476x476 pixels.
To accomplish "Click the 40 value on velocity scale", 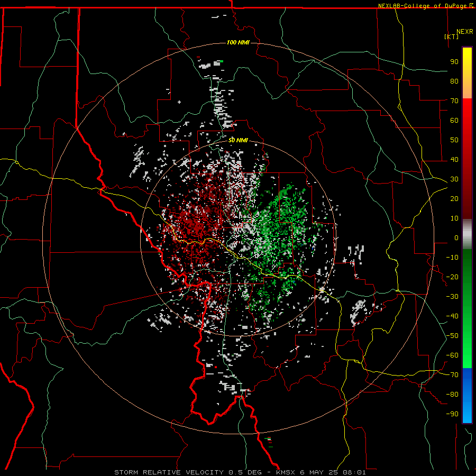I will (x=454, y=160).
